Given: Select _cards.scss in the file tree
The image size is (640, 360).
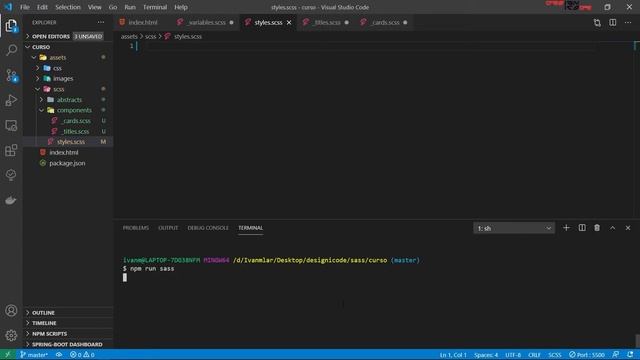Looking at the screenshot, I should (x=68, y=121).
